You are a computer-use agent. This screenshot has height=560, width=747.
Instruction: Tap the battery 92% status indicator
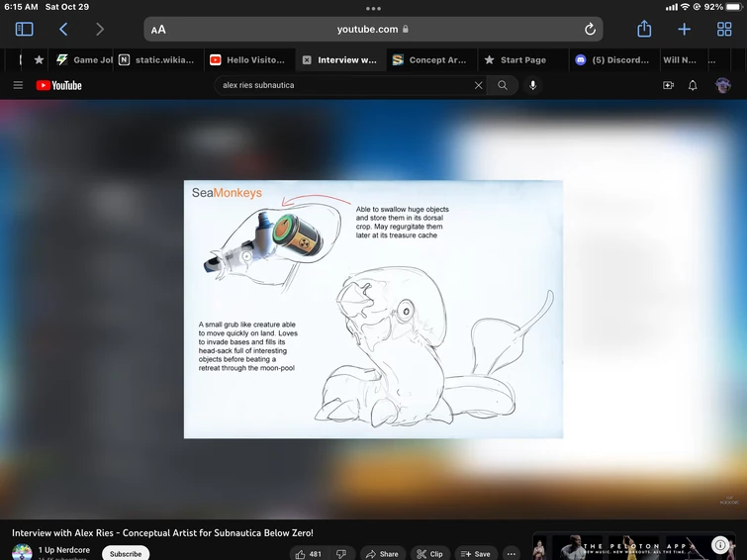pos(723,7)
